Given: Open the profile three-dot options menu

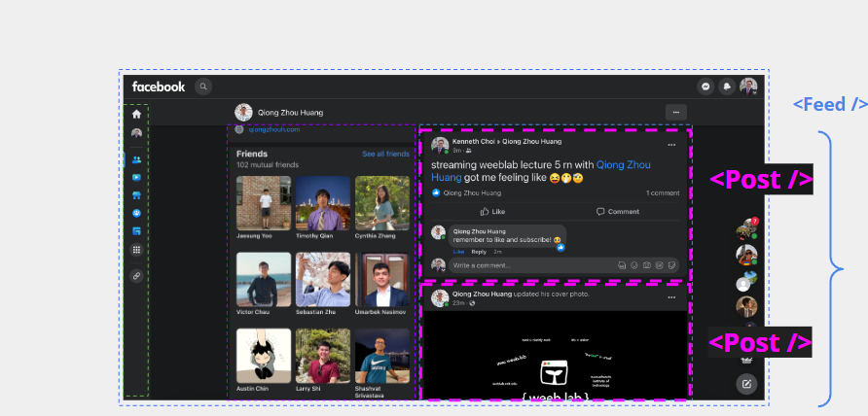Looking at the screenshot, I should [x=676, y=113].
